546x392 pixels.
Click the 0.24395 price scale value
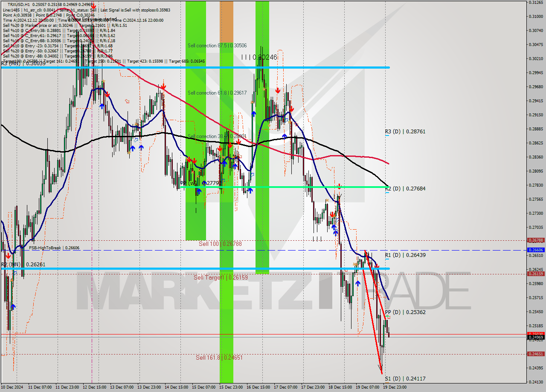pyautogui.click(x=536, y=368)
